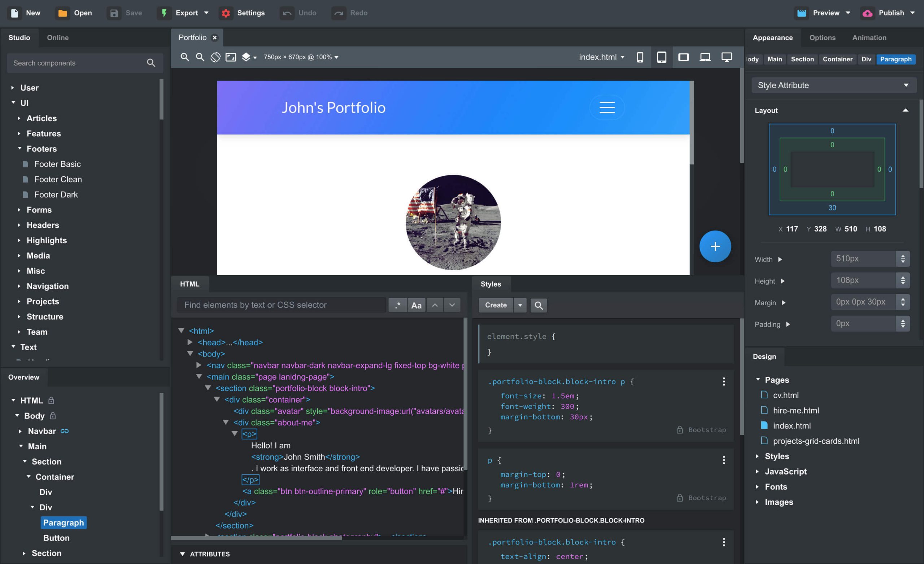Switch to the Options tab

pos(822,37)
